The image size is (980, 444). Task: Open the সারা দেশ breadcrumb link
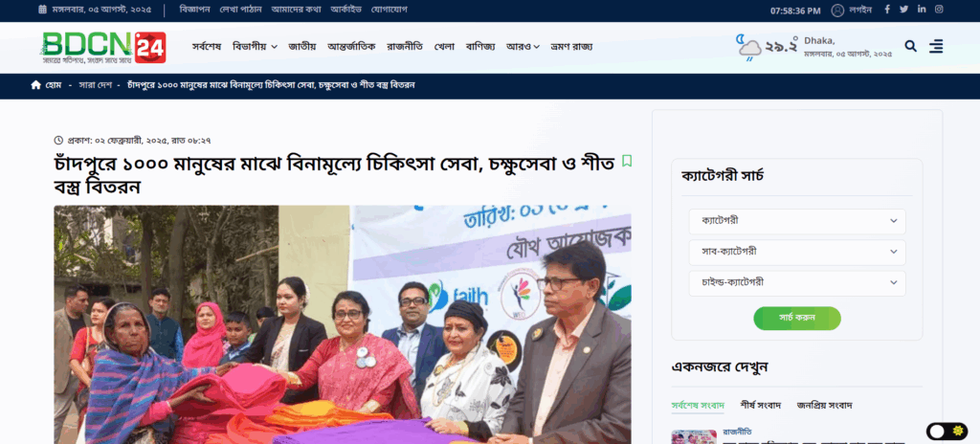click(95, 85)
